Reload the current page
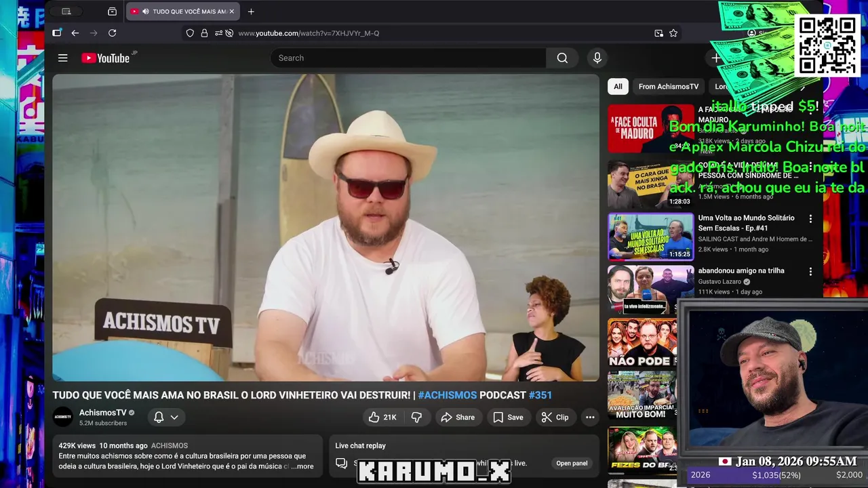868x488 pixels. pos(113,33)
